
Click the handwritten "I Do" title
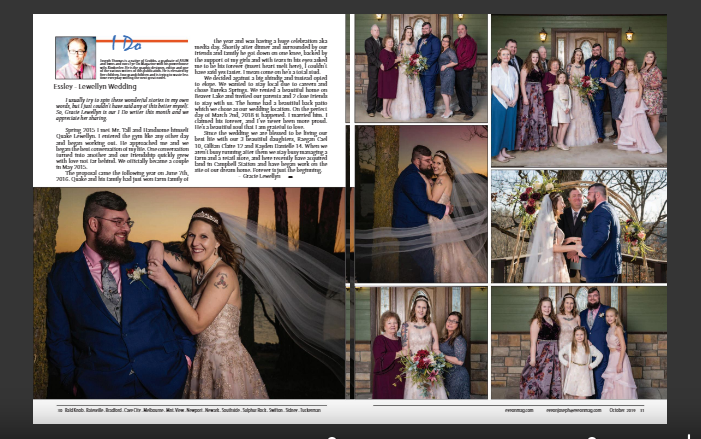pos(128,43)
